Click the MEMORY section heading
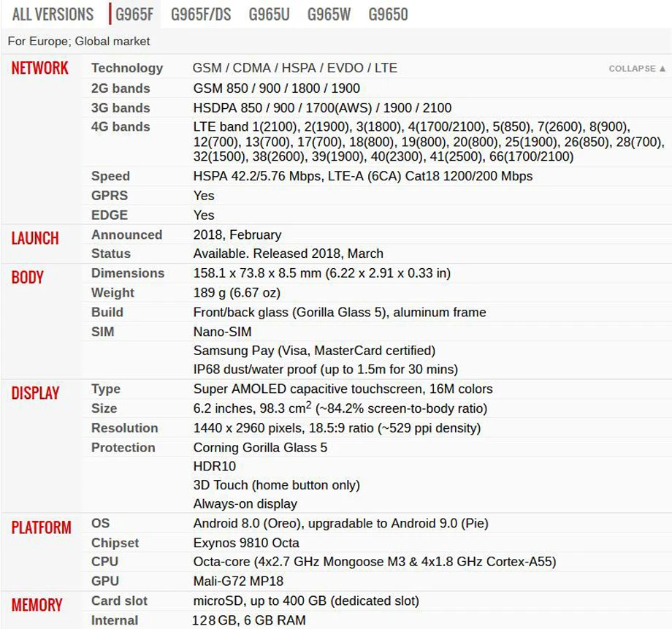Viewport: 672px width, 629px height. coord(37,606)
